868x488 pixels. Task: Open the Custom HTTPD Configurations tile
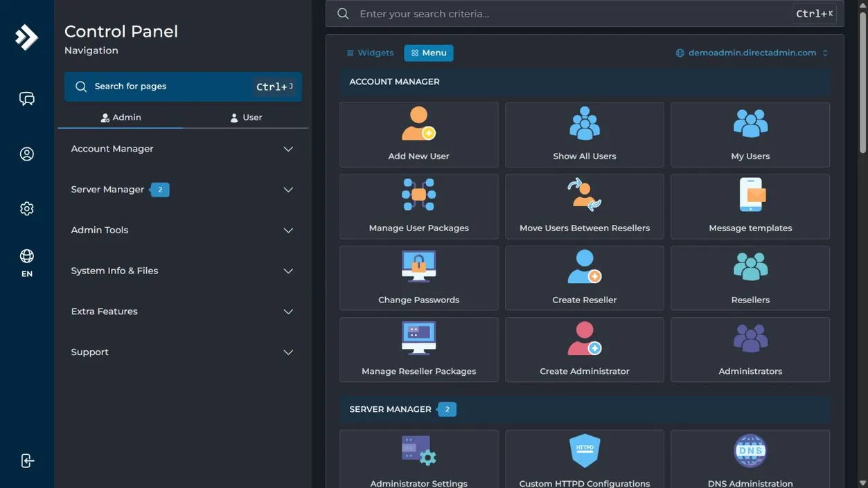click(x=585, y=460)
